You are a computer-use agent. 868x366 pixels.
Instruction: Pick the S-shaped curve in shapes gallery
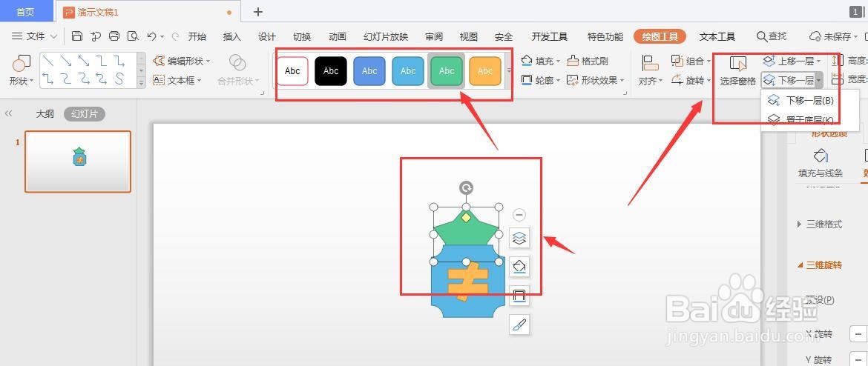coord(119,79)
